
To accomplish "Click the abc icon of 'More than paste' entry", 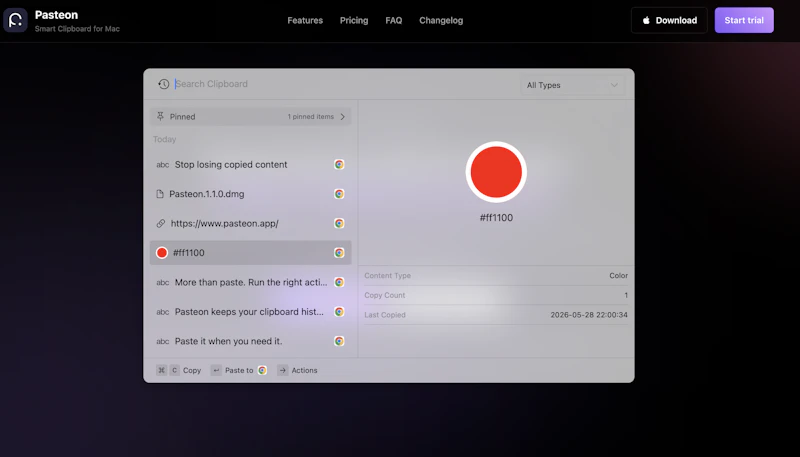I will (163, 283).
